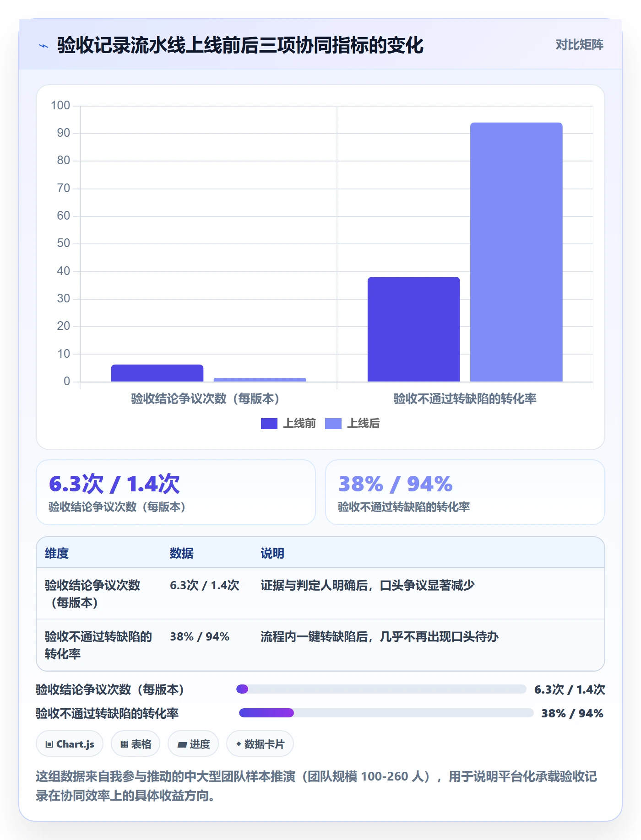This screenshot has width=641, height=840.
Task: Click the 数据卡片 tag chip
Action: click(260, 744)
